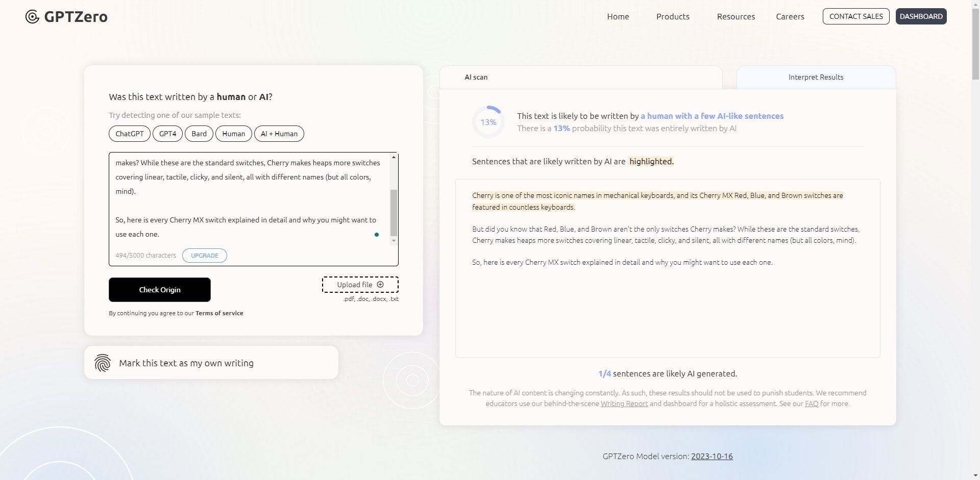Open the Resources menu
This screenshot has width=980, height=480.
(736, 16)
